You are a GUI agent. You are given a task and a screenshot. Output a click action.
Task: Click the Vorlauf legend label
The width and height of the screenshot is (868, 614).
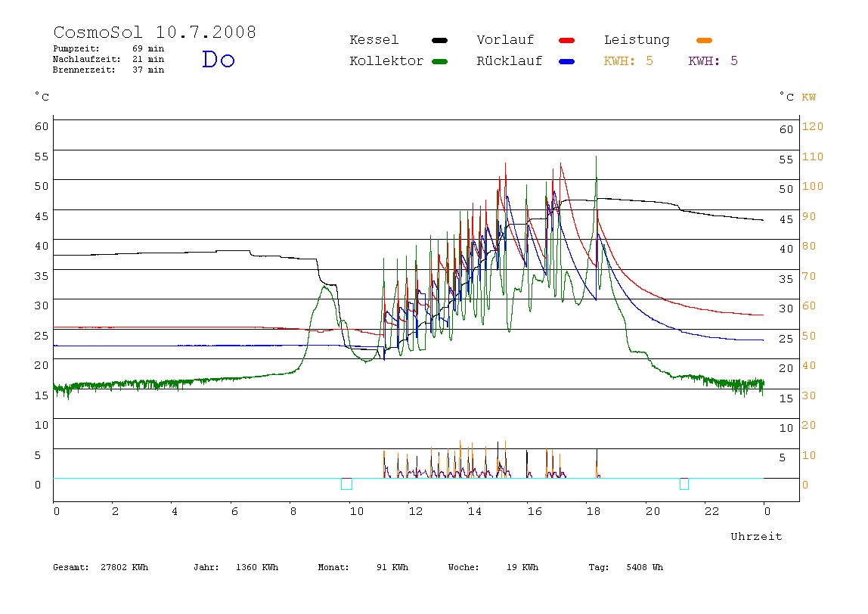505,40
